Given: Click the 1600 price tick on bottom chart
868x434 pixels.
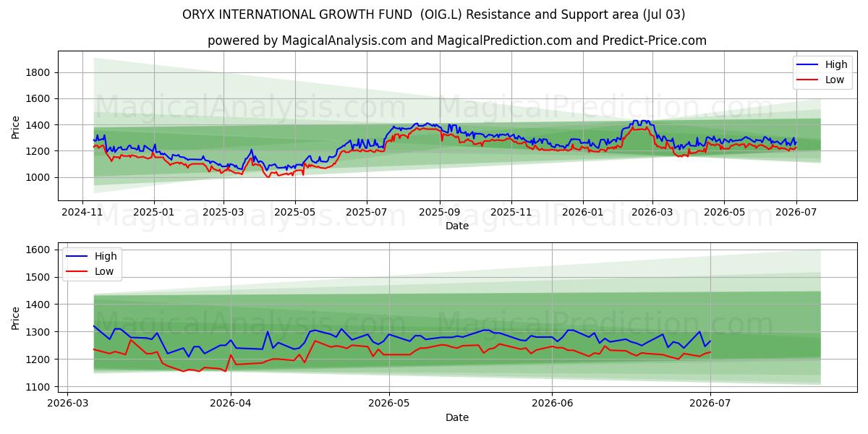Looking at the screenshot, I should pos(37,250).
